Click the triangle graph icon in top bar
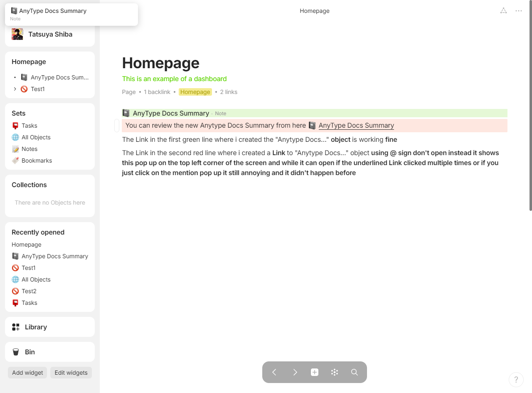The height and width of the screenshot is (393, 532). (503, 11)
